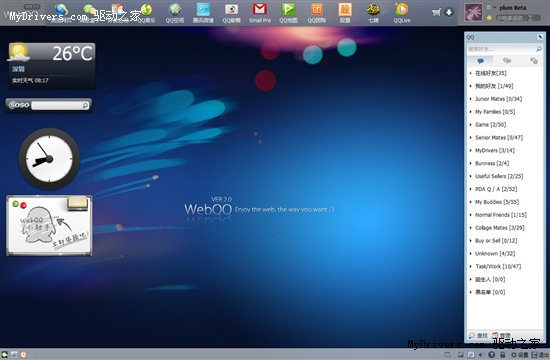The image size is (550, 360).
Task: Open 设置 settings in bottom bar
Action: (519, 355)
